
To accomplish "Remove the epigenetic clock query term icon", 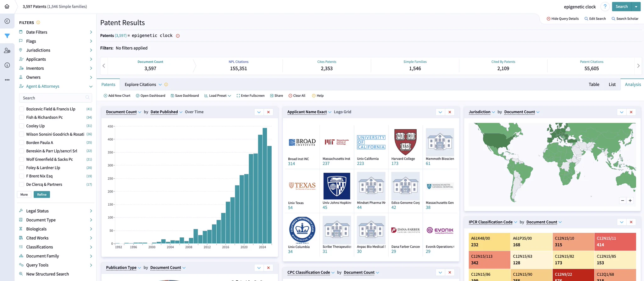I will [178, 36].
